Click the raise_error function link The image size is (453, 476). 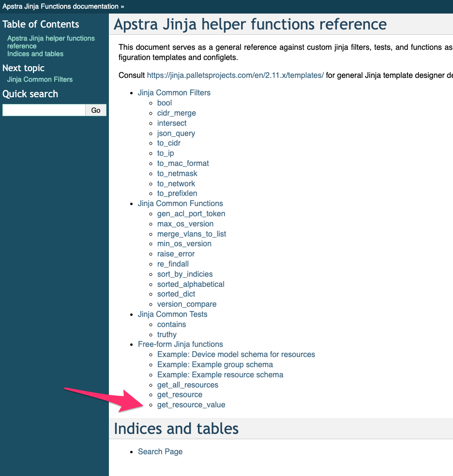pos(176,253)
